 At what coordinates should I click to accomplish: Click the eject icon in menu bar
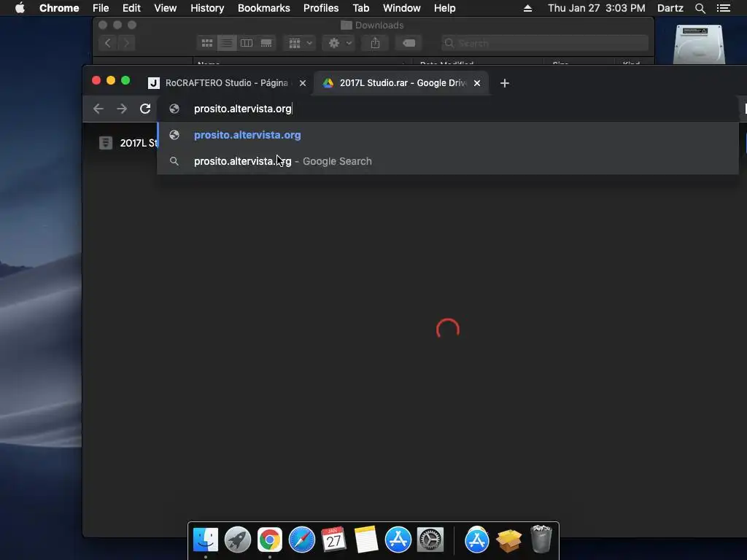[527, 8]
